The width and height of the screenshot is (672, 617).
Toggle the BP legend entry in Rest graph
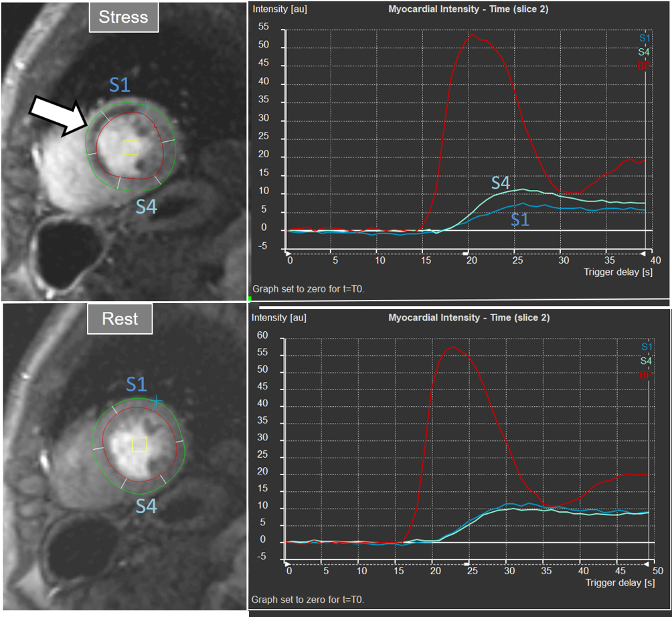coord(646,375)
